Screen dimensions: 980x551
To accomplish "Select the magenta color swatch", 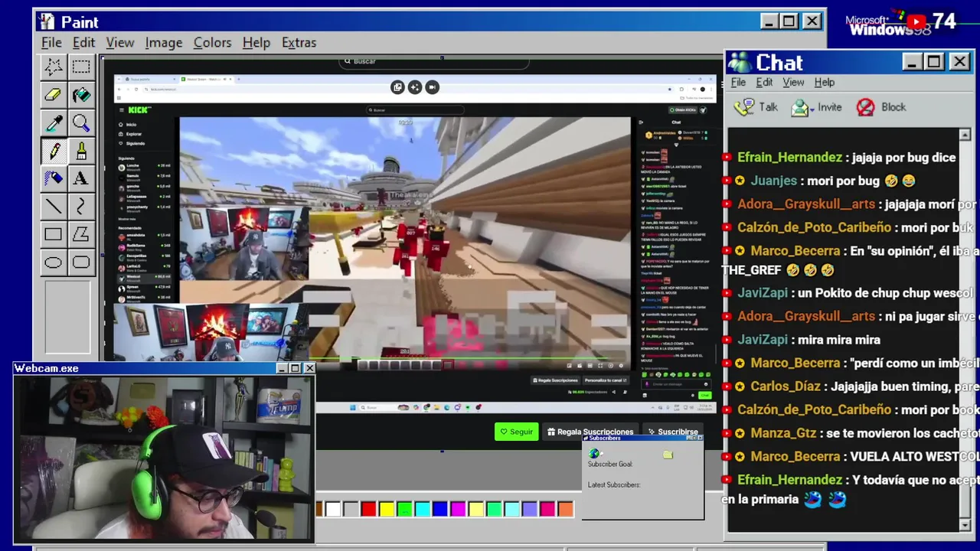I will 458,509.
